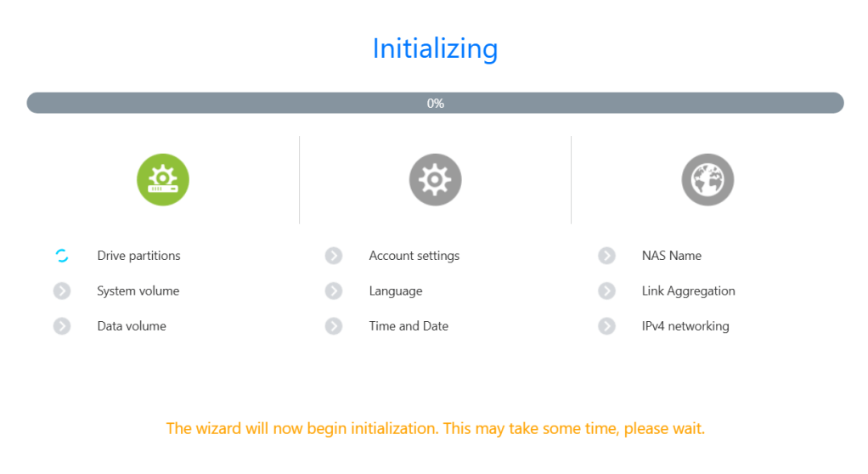Select the NAS Name step label
The width and height of the screenshot is (868, 474).
tap(671, 256)
